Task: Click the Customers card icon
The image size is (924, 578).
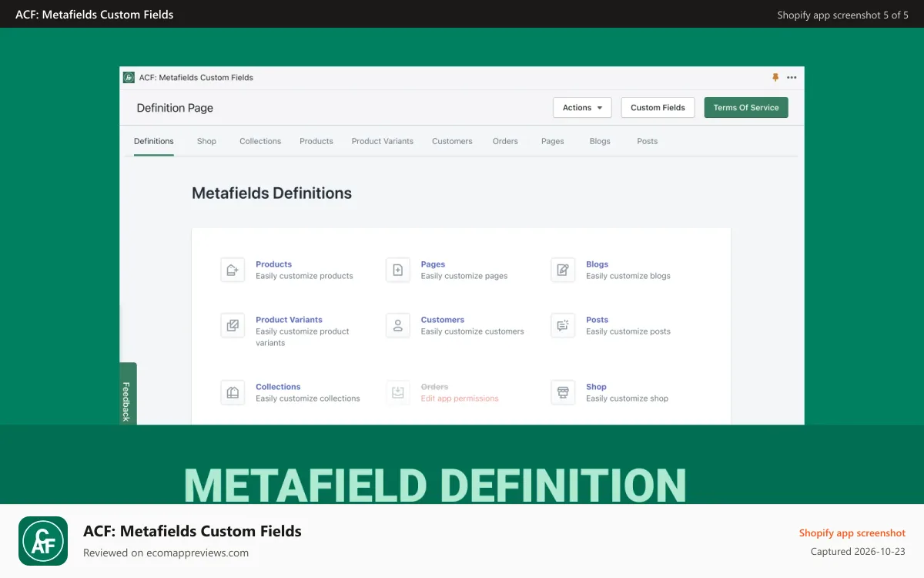Action: click(398, 325)
